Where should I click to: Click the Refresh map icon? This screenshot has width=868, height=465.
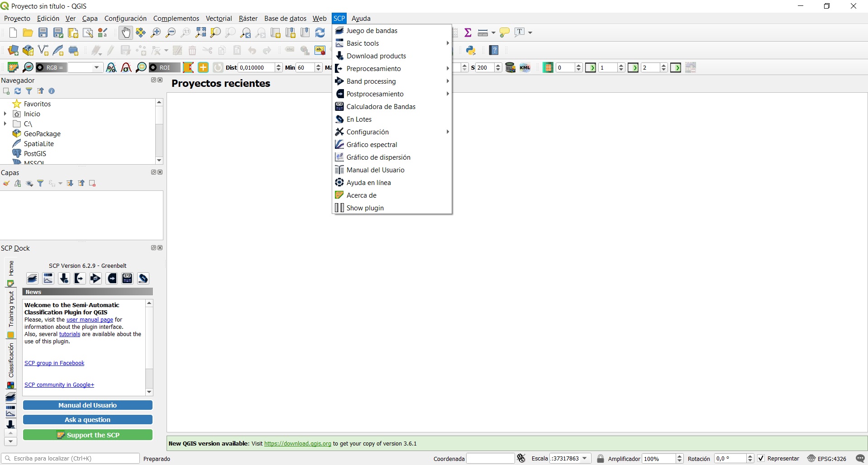point(320,33)
